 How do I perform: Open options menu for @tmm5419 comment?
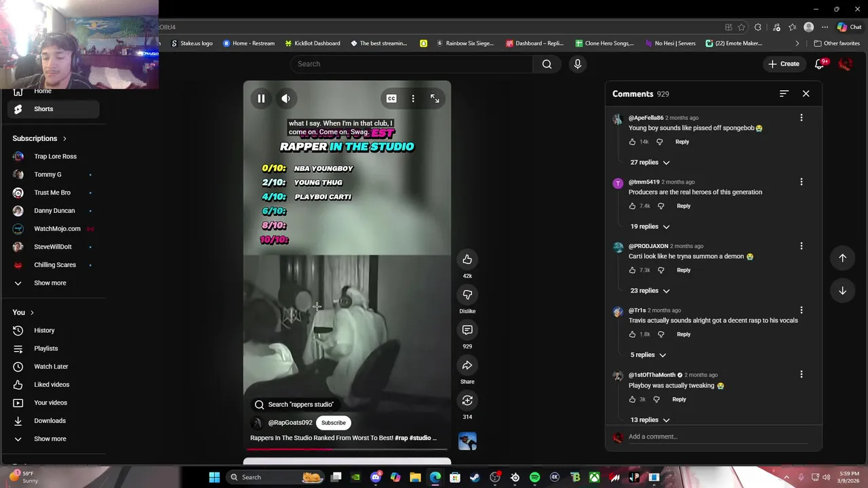coord(801,182)
